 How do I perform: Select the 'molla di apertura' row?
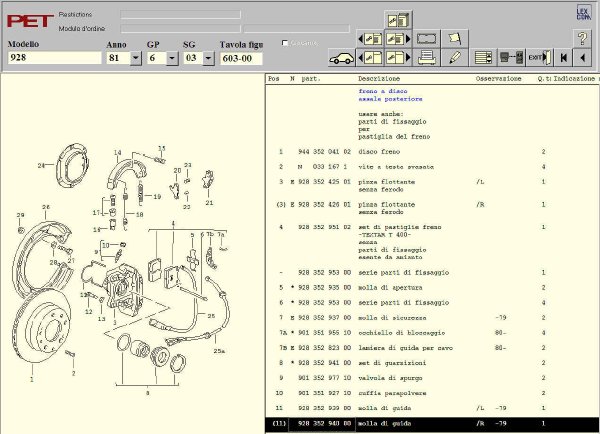click(x=432, y=287)
